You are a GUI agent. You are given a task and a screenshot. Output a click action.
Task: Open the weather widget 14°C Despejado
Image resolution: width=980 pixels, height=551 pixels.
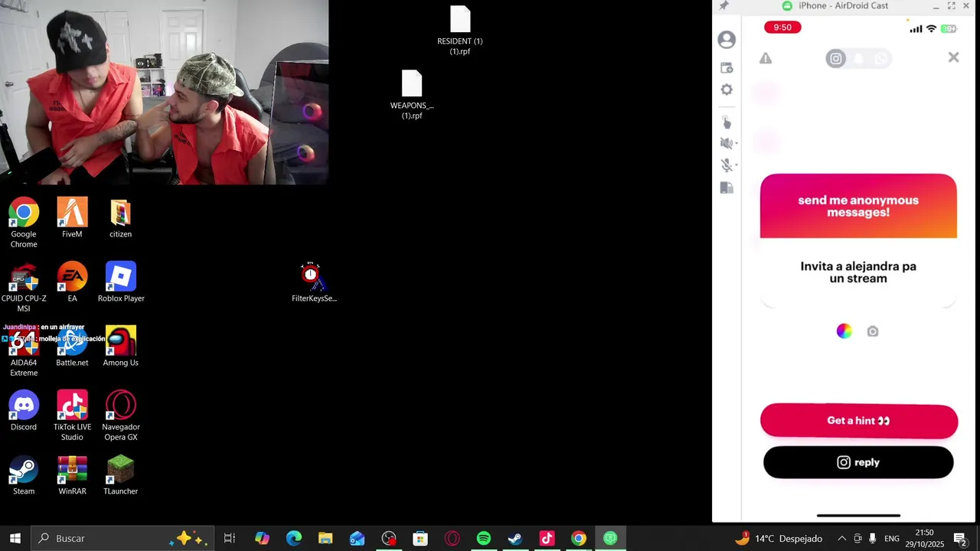[x=779, y=538]
